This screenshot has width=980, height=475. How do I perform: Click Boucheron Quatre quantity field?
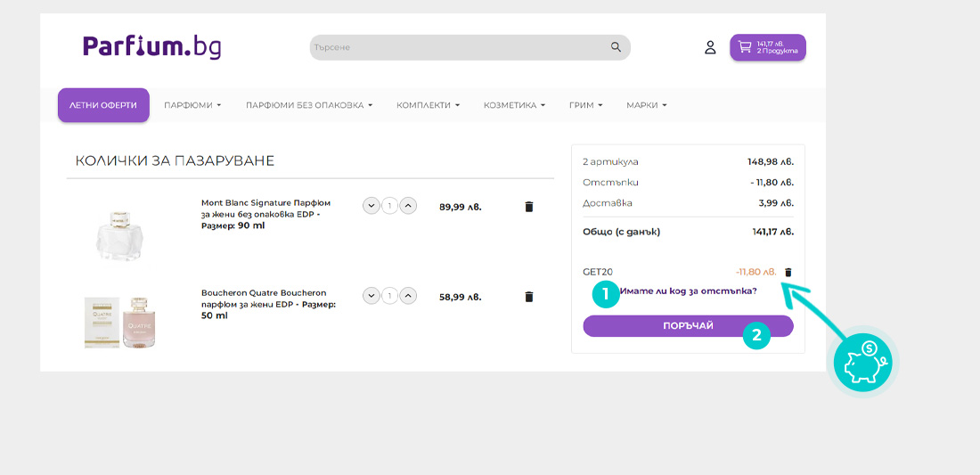point(390,296)
